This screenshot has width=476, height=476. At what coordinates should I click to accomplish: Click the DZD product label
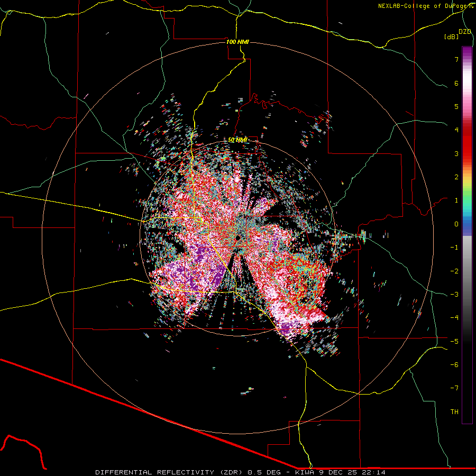pos(465,32)
